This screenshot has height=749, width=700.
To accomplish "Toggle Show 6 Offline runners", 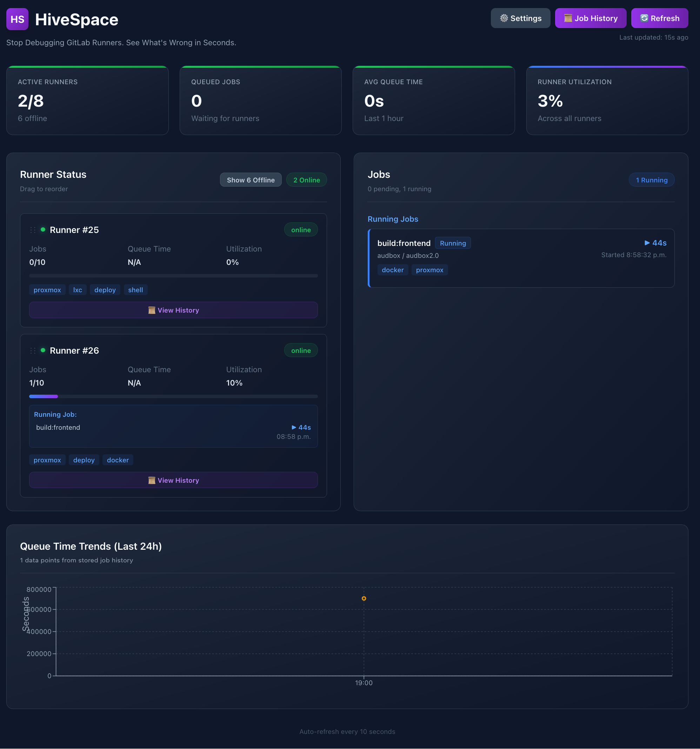I will (x=251, y=180).
